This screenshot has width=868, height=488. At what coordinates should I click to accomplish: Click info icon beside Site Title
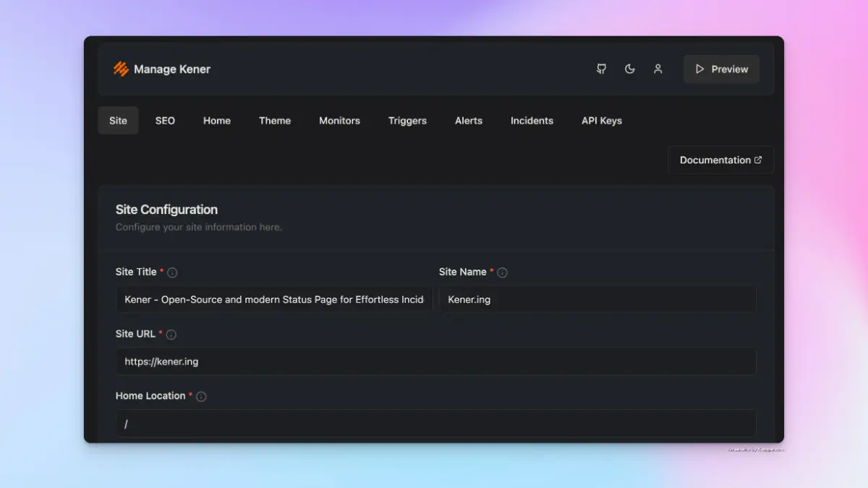tap(172, 273)
